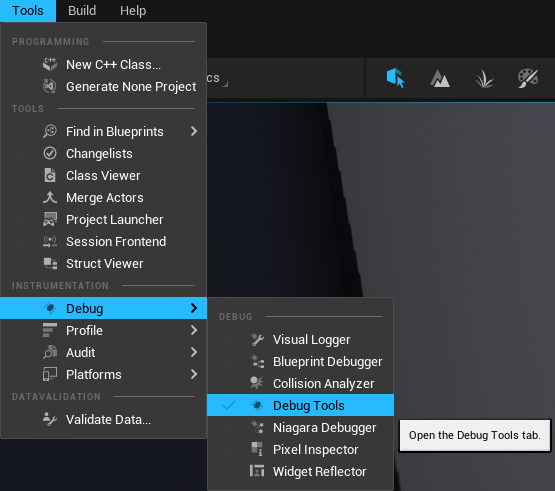The image size is (555, 491).
Task: Click the Merge Actors icon
Action: point(50,197)
